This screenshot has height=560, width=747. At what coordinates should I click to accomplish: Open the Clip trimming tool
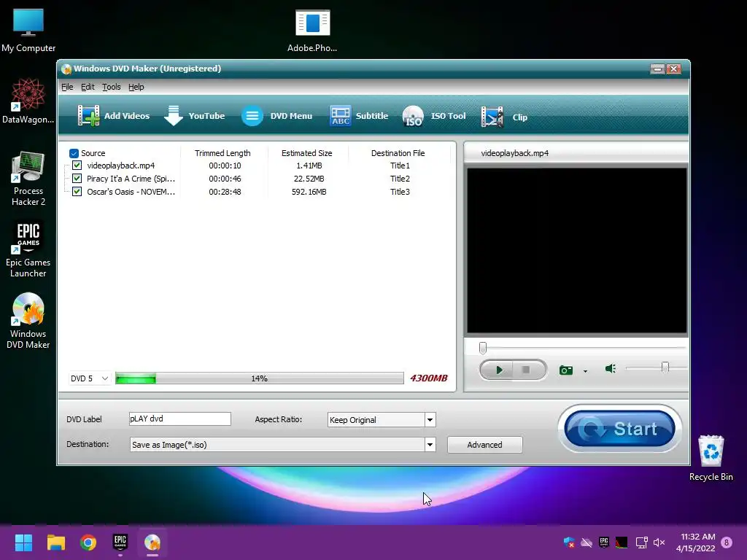point(505,117)
